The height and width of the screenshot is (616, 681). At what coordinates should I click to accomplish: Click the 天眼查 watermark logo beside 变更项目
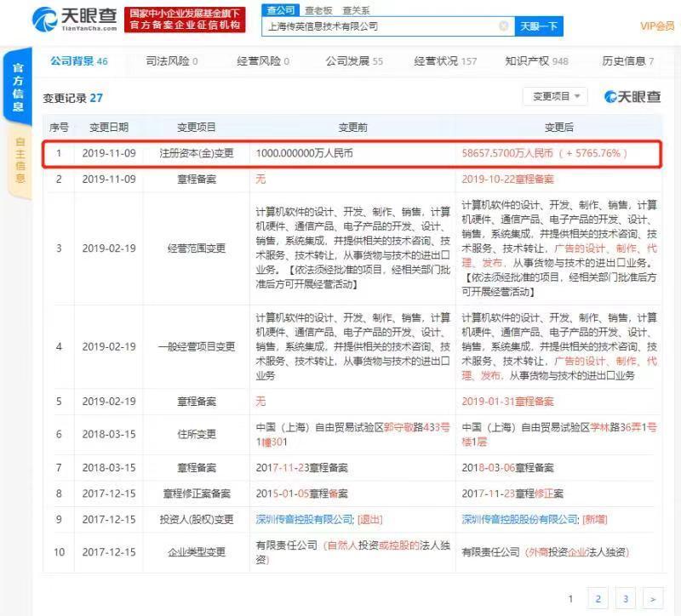632,97
